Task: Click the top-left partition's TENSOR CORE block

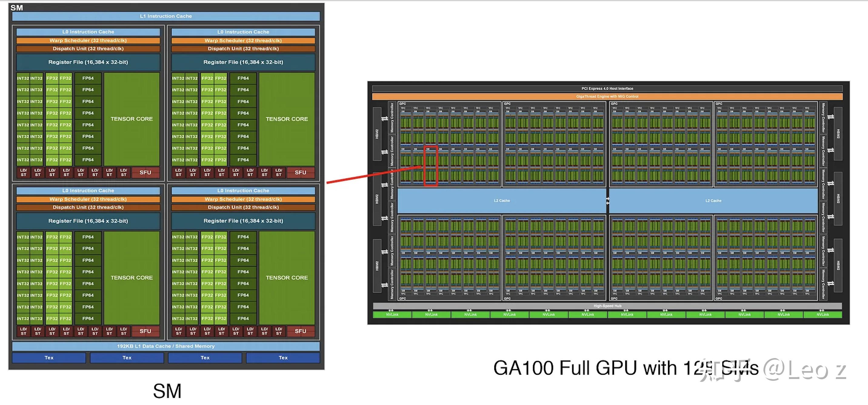Action: click(x=132, y=119)
